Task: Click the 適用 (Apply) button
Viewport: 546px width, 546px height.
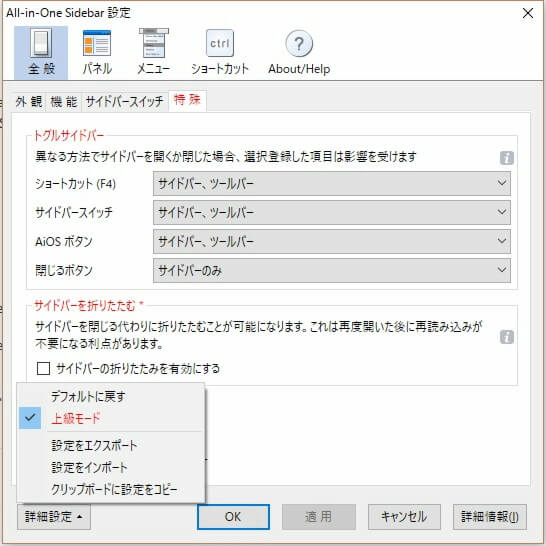Action: 319,517
